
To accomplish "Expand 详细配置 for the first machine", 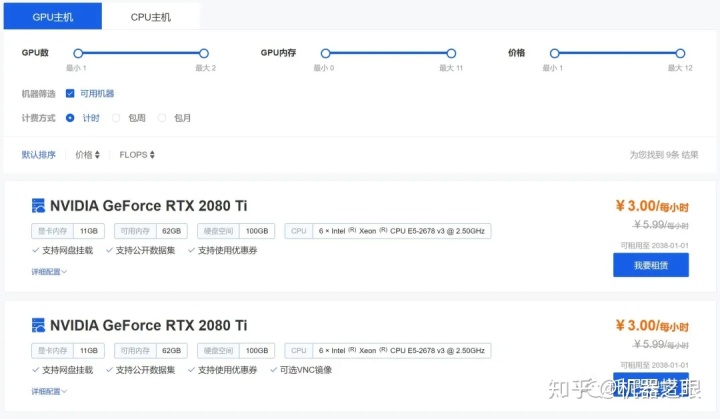I will (49, 272).
